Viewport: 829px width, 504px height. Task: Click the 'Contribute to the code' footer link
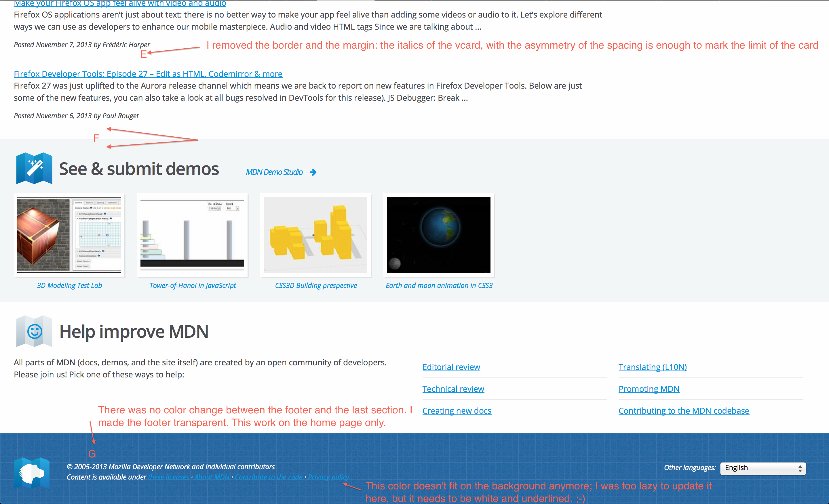tap(269, 477)
